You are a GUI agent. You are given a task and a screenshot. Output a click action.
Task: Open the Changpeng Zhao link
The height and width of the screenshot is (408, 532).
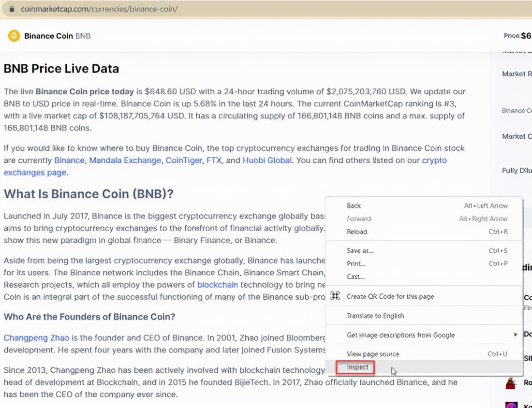point(36,338)
